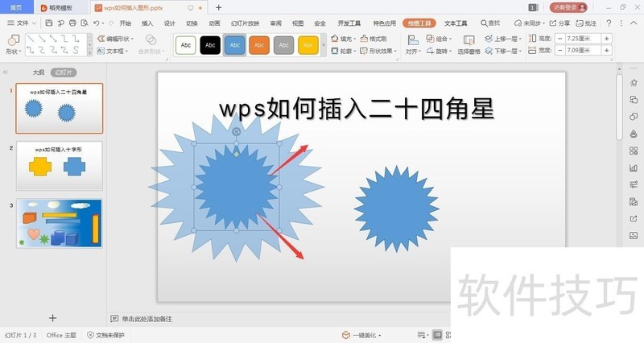Open the 幻灯片放映 ribbon tab

(x=245, y=23)
